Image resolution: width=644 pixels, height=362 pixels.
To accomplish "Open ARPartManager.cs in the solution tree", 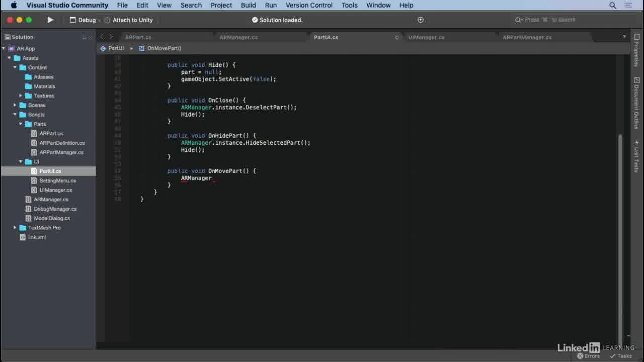I will 61,152.
